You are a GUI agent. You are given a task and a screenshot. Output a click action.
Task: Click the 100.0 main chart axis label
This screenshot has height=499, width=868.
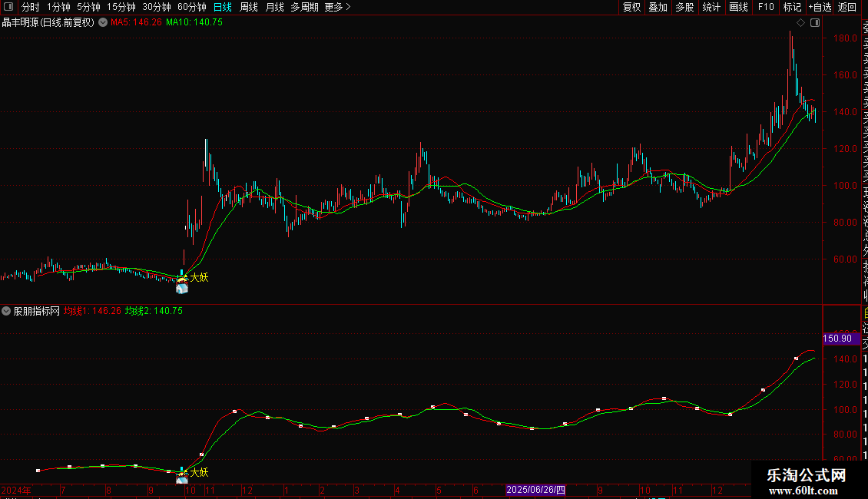pyautogui.click(x=845, y=185)
